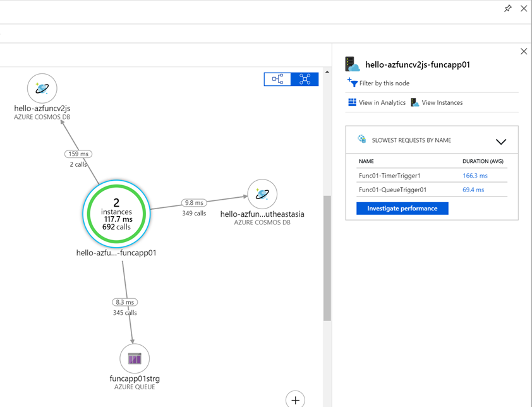532x407 pixels.
Task: Click the funcapp01strg Azure Queue node
Action: 134,358
